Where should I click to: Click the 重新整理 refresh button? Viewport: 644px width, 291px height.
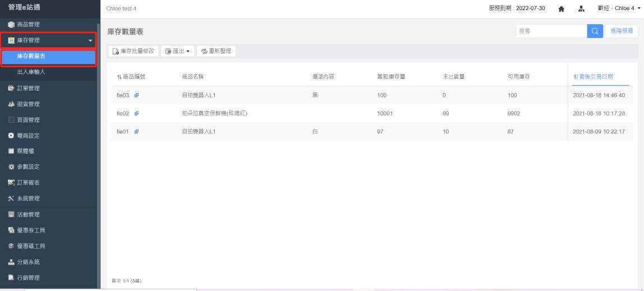[x=216, y=51]
